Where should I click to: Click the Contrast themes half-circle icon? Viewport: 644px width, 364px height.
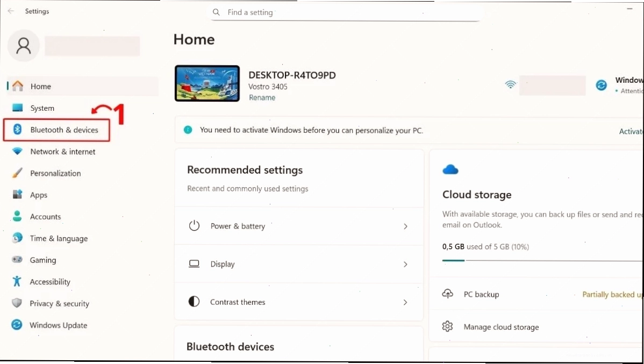tap(194, 302)
